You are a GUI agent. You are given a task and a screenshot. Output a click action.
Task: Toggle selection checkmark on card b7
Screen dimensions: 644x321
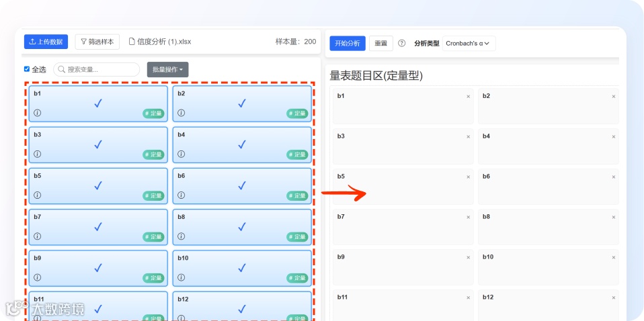(x=97, y=226)
